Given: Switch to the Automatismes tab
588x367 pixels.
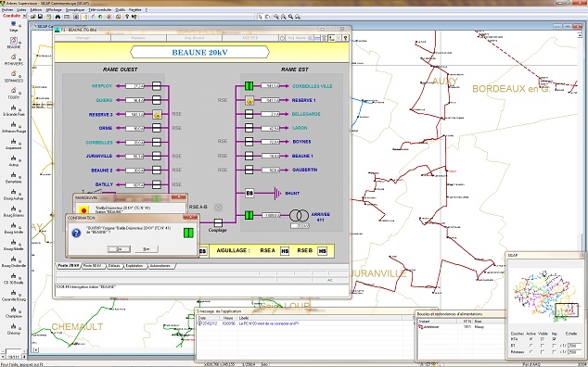Looking at the screenshot, I should (x=160, y=266).
